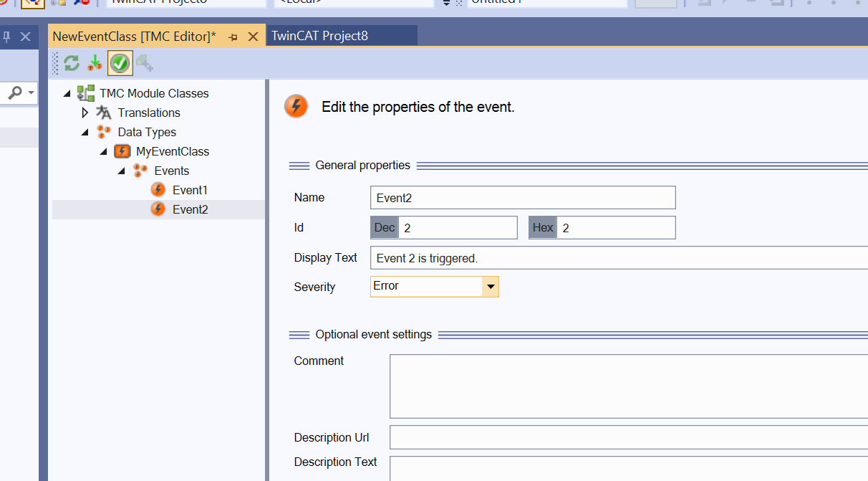Click the Comment text area
This screenshot has height=481, width=868.
tap(629, 386)
